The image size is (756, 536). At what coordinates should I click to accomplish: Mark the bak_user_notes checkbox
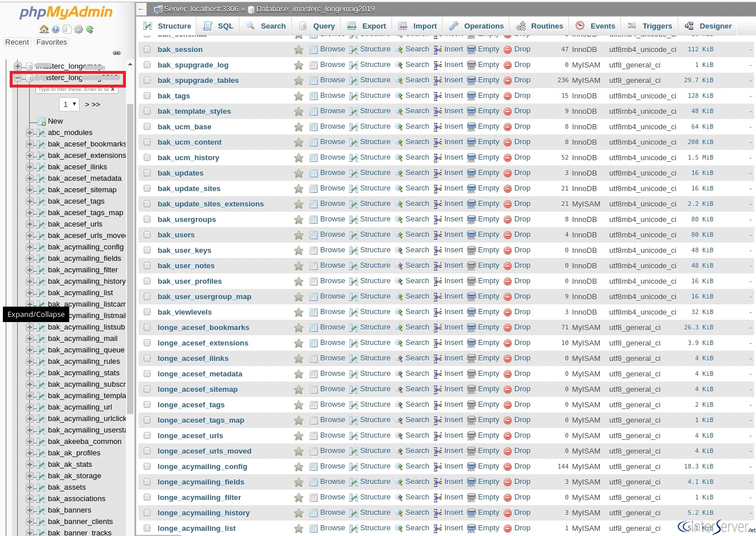[x=147, y=266]
